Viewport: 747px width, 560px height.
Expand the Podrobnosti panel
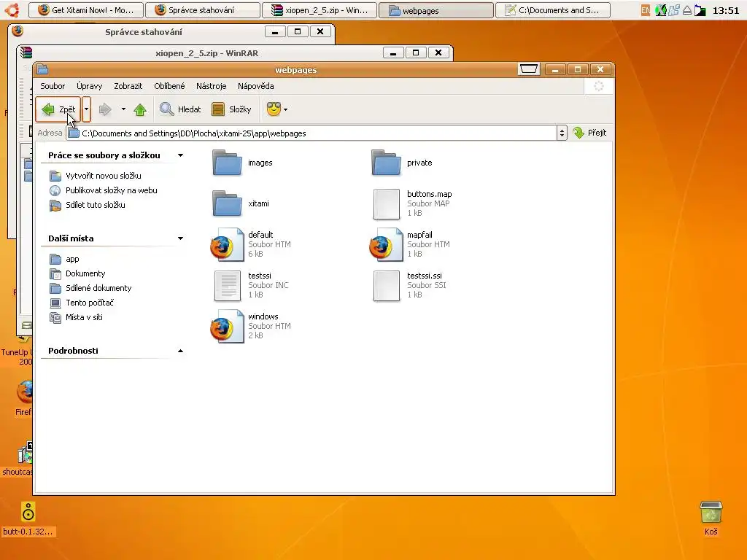(181, 351)
